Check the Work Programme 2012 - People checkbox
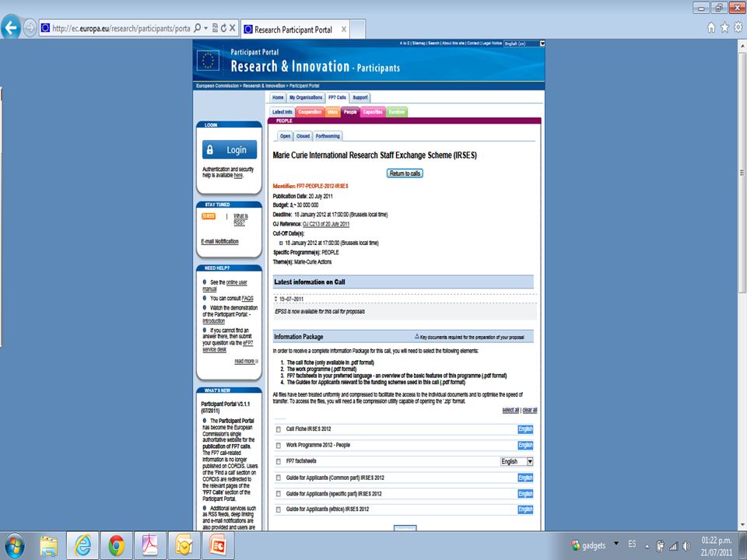The width and height of the screenshot is (747, 560). 279,446
